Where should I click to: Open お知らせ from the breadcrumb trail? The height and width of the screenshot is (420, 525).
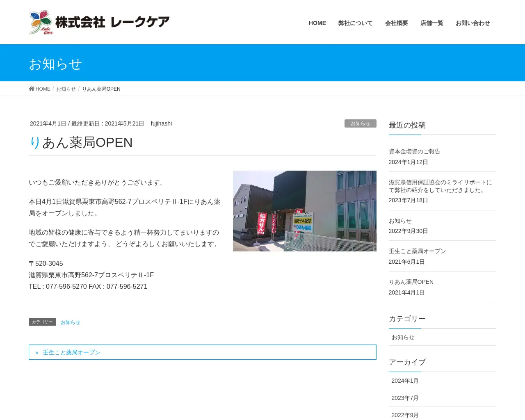[66, 89]
